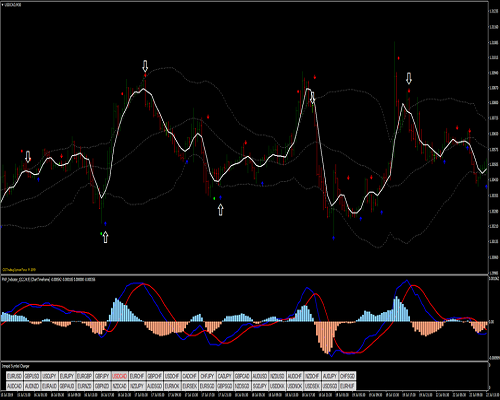Click the yellow copyright label on chart
The height and width of the screenshot is (400, 500).
(19, 270)
